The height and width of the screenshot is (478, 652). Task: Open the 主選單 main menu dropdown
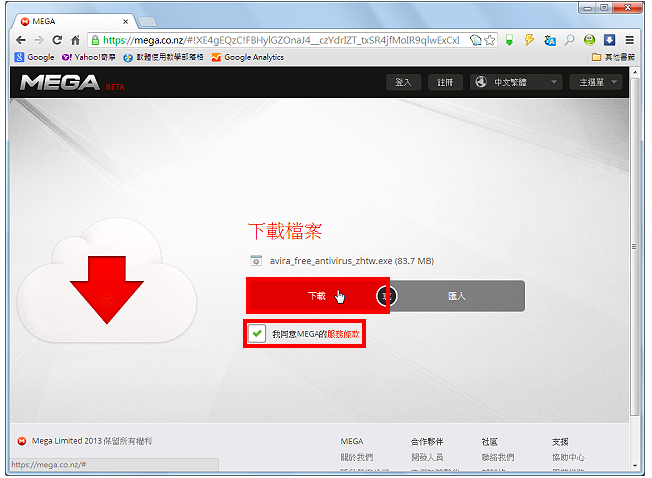[595, 82]
